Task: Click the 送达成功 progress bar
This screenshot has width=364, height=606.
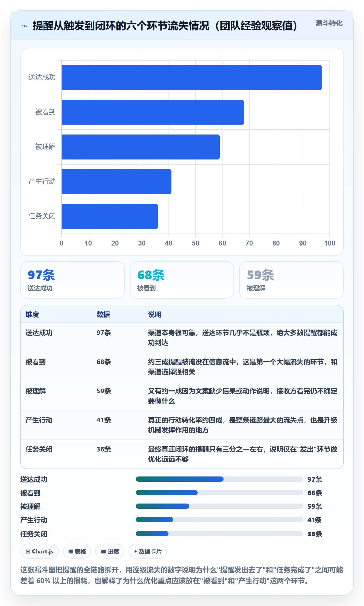Action: coord(219,479)
